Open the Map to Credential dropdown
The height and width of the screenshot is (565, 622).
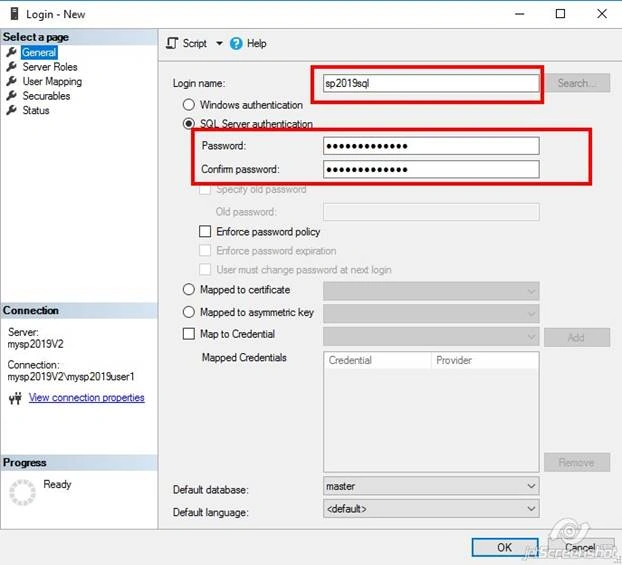point(431,337)
